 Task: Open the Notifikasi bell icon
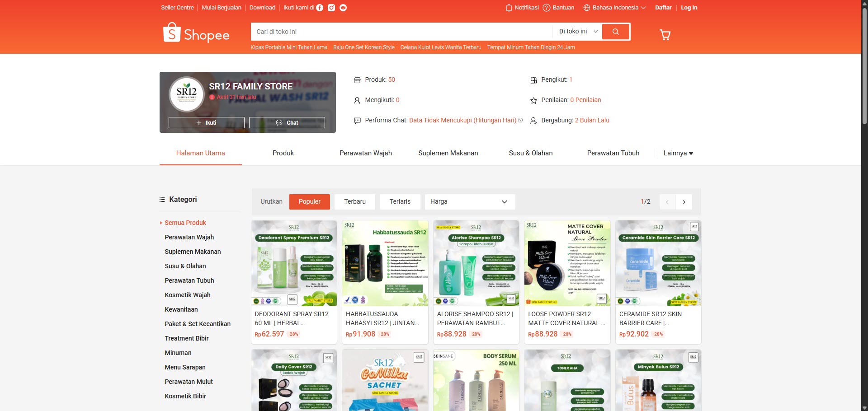(509, 8)
